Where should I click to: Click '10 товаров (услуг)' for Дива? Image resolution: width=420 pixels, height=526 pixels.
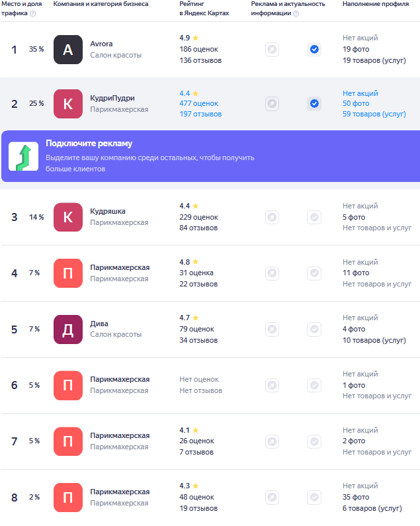click(374, 341)
